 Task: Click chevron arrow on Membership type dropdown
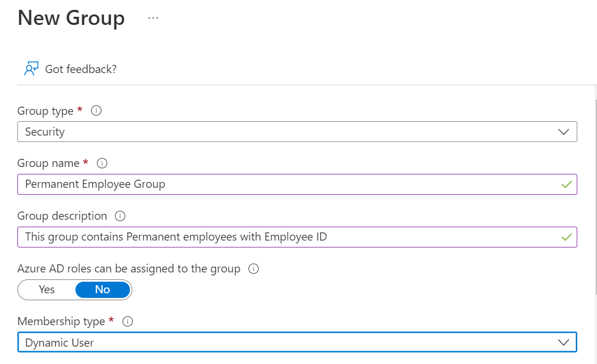[x=563, y=343]
